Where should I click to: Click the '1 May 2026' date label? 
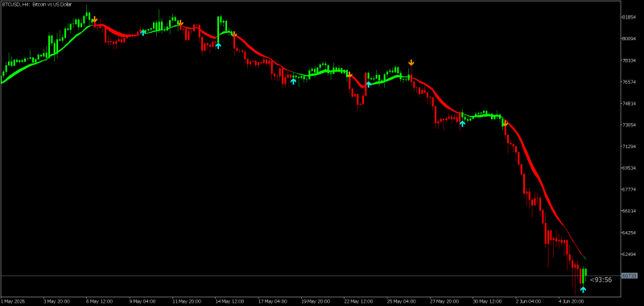pos(13,301)
